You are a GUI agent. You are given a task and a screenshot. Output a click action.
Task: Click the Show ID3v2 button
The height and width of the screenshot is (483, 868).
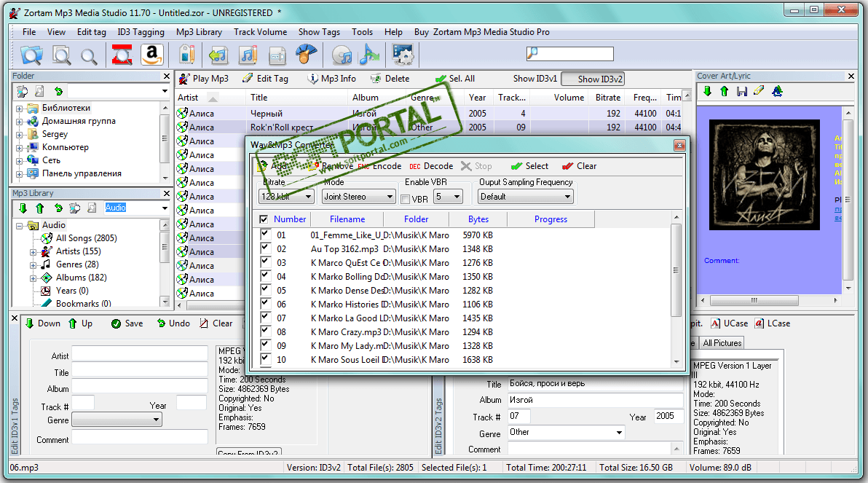(593, 79)
